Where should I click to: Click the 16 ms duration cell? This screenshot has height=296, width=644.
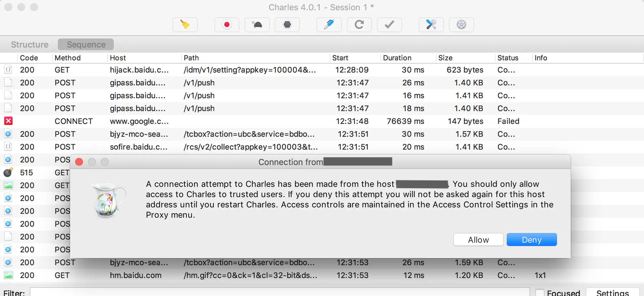[x=413, y=95]
